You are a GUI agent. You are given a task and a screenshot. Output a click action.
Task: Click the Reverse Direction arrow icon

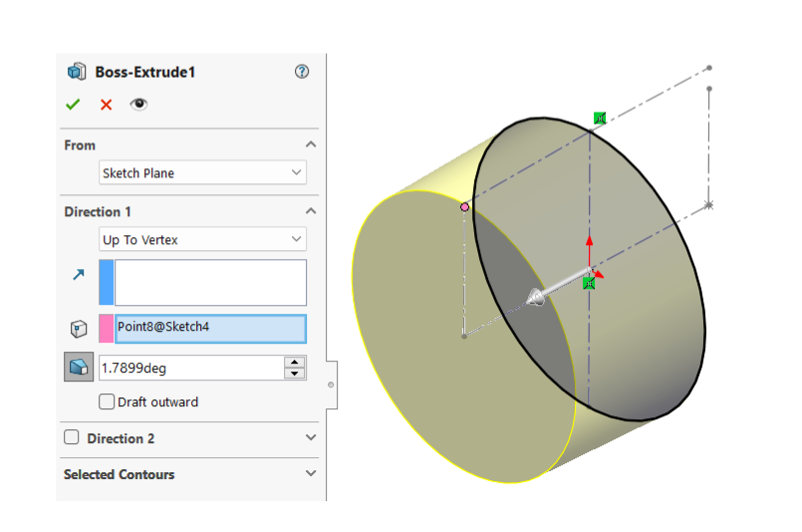pyautogui.click(x=79, y=274)
